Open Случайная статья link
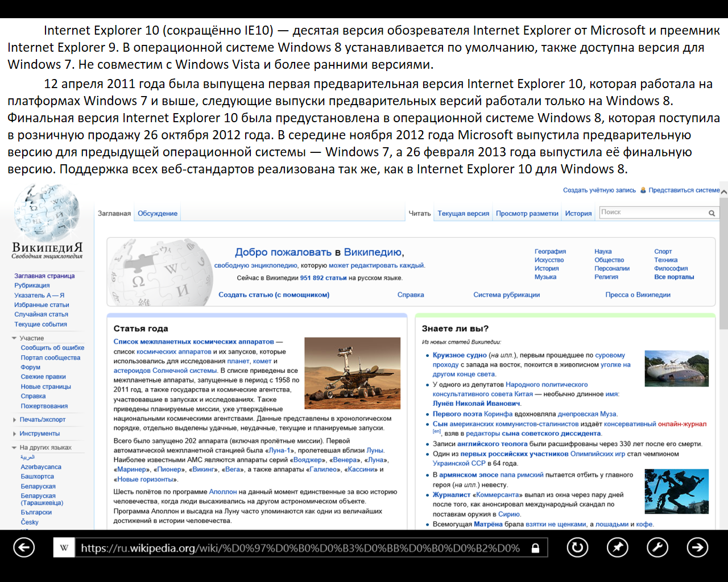This screenshot has width=728, height=582. (x=41, y=314)
